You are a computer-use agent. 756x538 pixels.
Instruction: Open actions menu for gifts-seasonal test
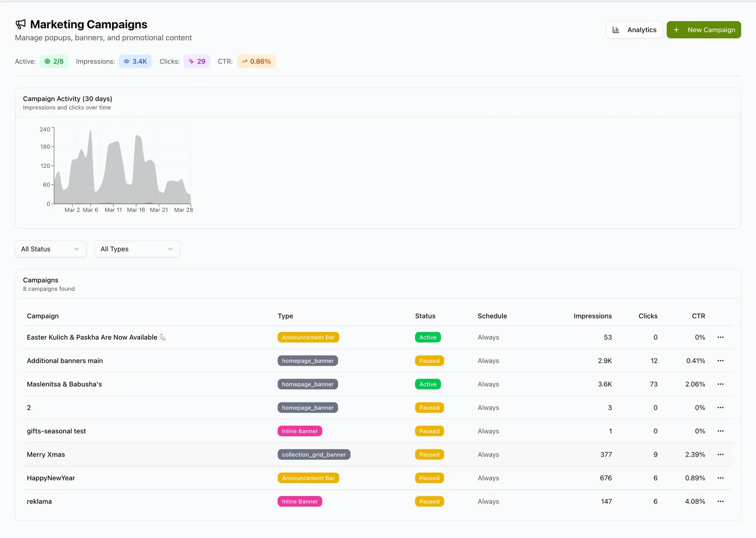[x=720, y=431]
